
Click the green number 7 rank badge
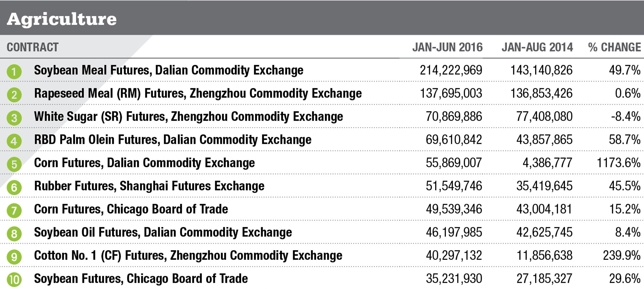click(x=14, y=210)
